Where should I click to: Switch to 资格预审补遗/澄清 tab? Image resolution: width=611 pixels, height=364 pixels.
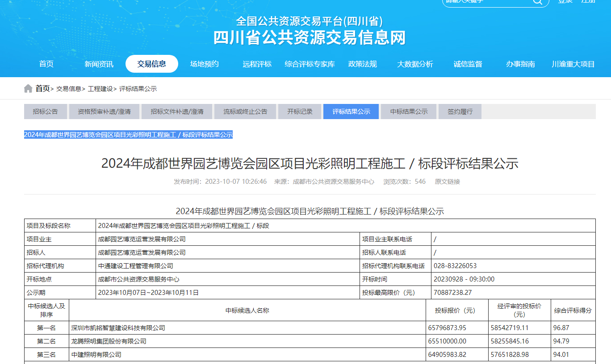coord(104,112)
